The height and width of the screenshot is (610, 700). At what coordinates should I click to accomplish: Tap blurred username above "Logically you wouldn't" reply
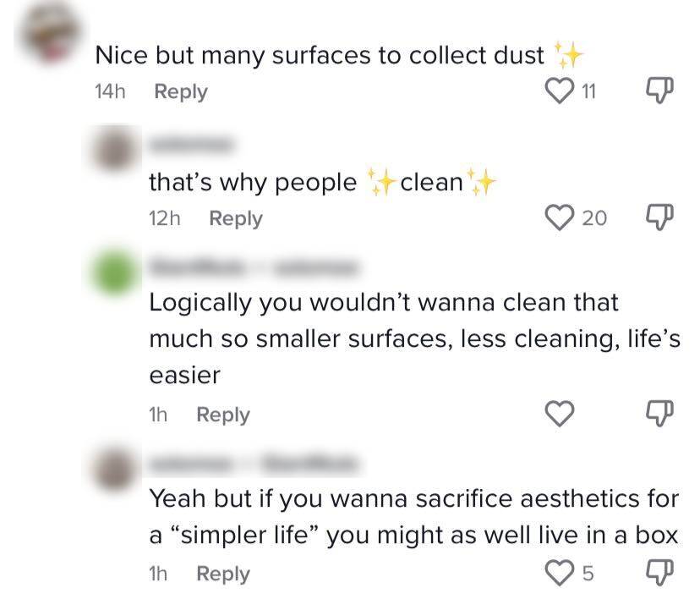coord(254,269)
